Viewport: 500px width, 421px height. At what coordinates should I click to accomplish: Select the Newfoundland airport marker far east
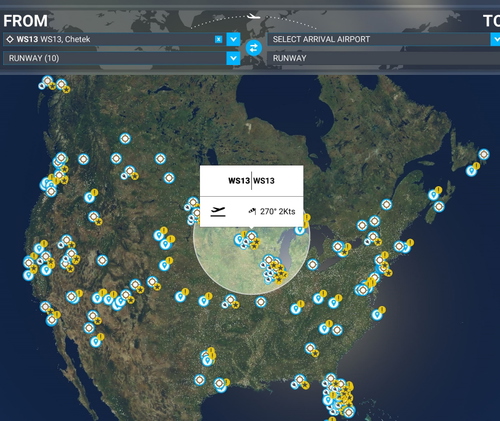(484, 154)
